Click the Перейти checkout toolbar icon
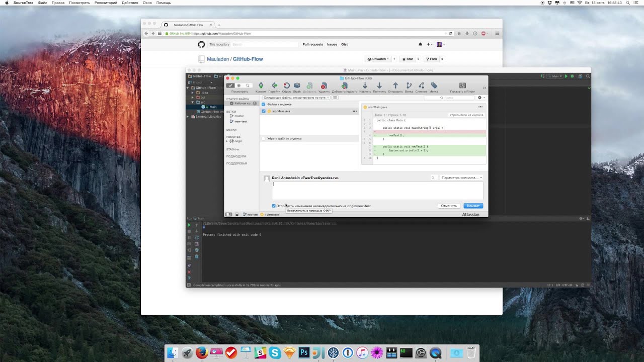Viewport: 644px width, 362px height. click(x=274, y=86)
